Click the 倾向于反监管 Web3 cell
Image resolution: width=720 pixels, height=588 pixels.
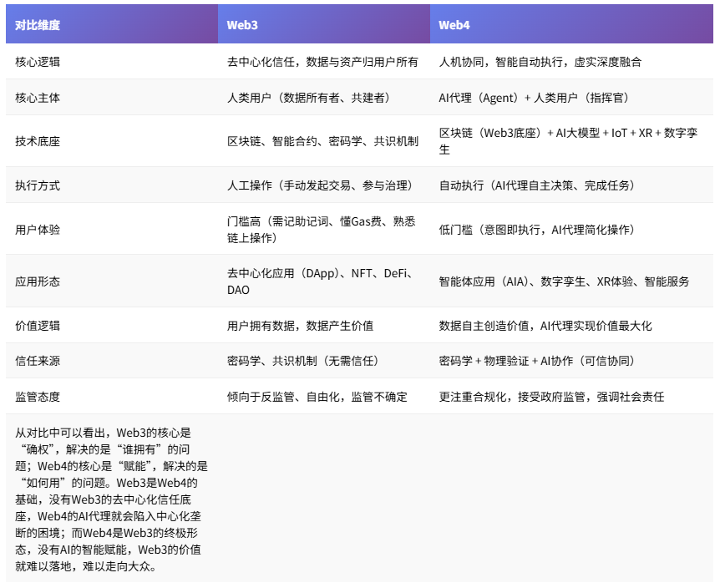click(317, 397)
